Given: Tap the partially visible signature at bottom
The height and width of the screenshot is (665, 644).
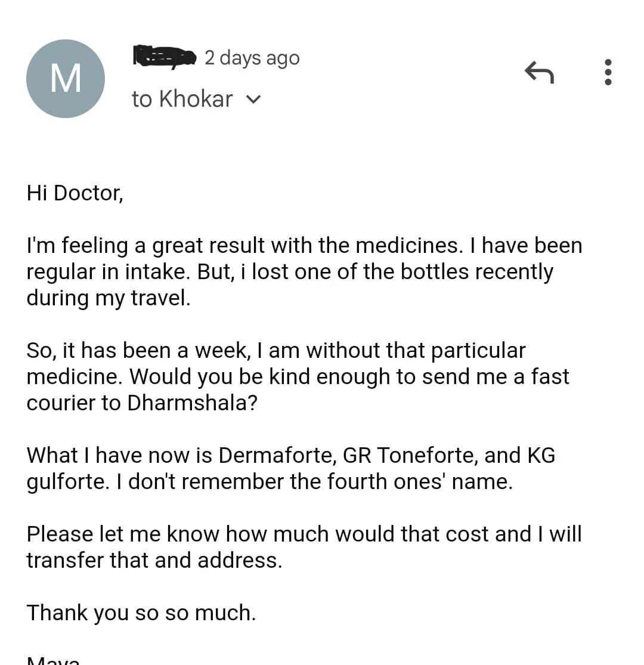Looking at the screenshot, I should pos(53,661).
